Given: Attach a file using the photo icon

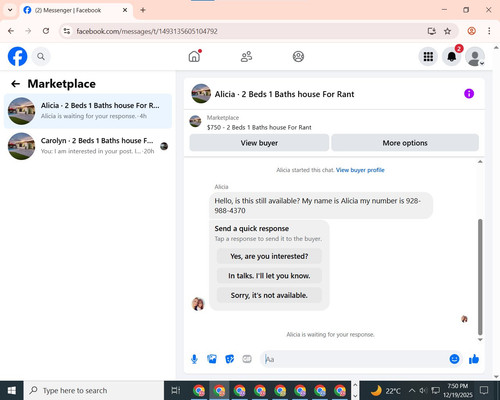Looking at the screenshot, I should point(212,359).
